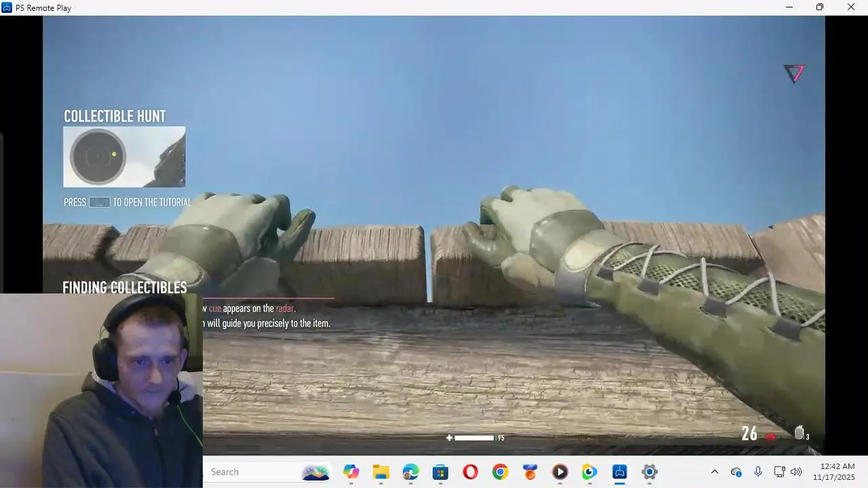Image resolution: width=868 pixels, height=488 pixels.
Task: Click the microphone tray icon
Action: 758,472
